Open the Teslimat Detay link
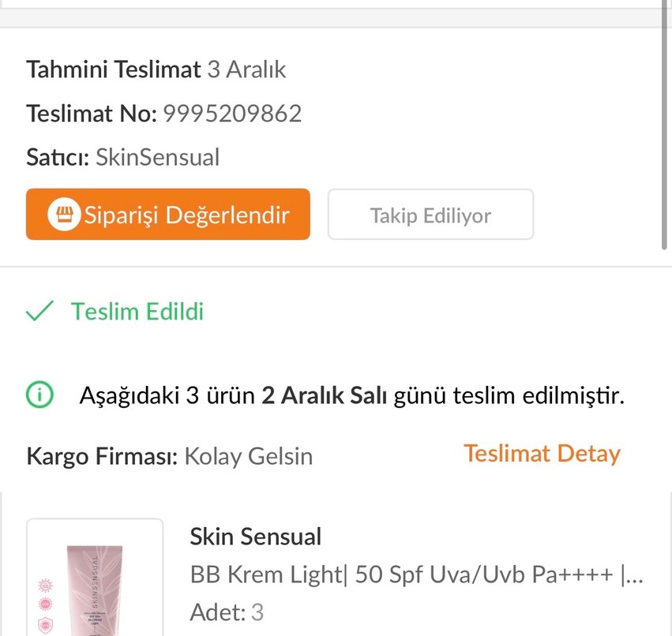Viewport: 672px width, 636px height. (x=542, y=454)
